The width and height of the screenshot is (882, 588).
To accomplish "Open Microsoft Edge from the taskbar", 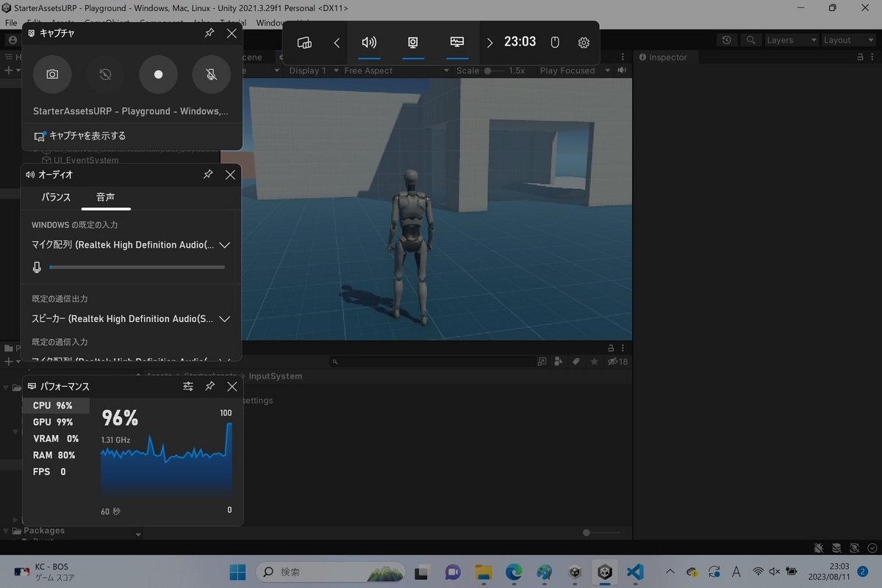I will pyautogui.click(x=514, y=572).
